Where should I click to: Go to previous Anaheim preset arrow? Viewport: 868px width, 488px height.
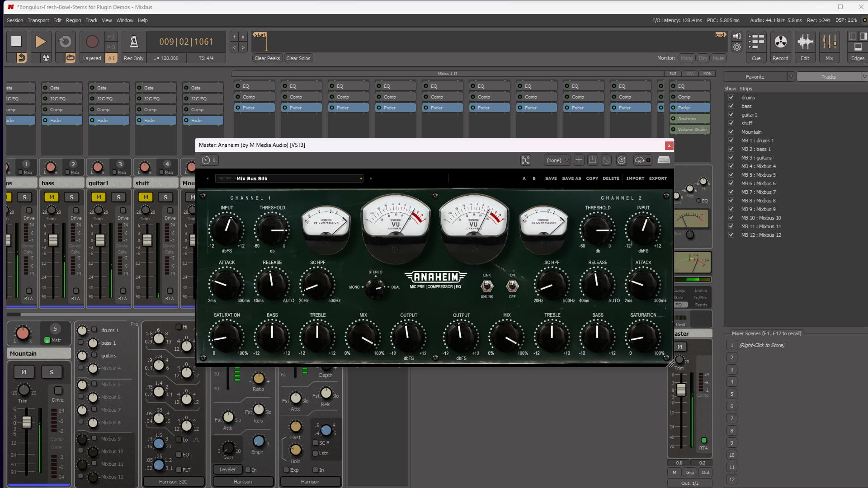[x=208, y=178]
